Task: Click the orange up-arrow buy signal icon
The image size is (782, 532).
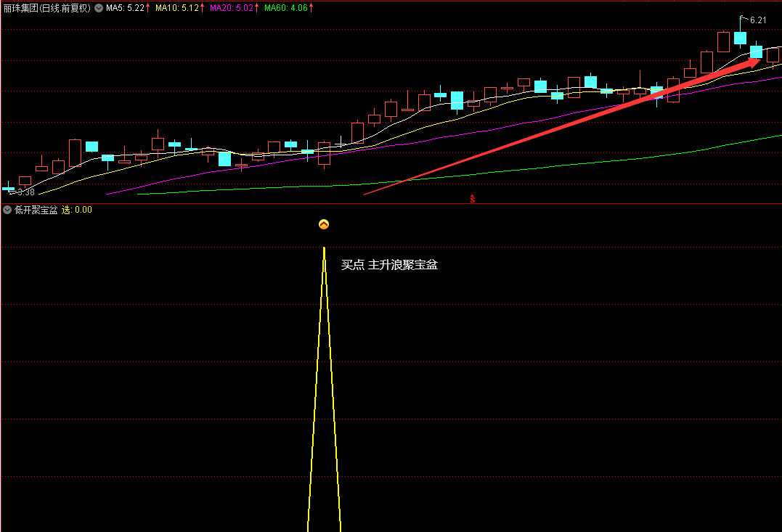Action: tap(324, 224)
